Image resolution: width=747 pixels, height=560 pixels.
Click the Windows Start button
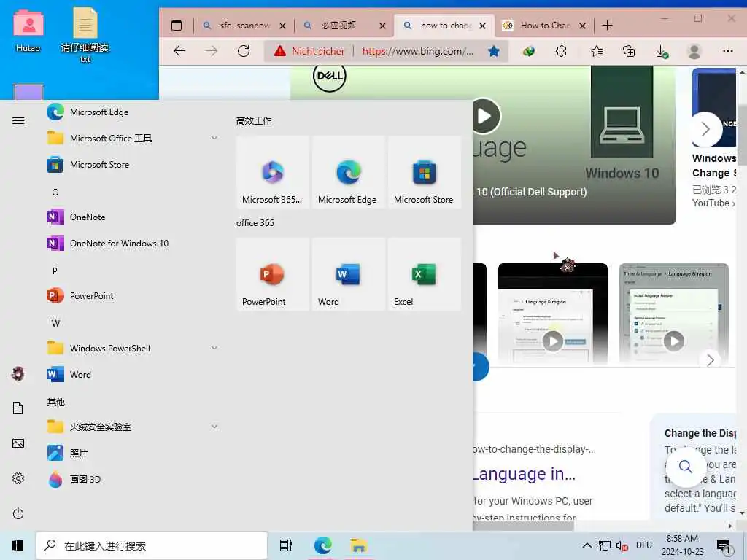point(18,545)
